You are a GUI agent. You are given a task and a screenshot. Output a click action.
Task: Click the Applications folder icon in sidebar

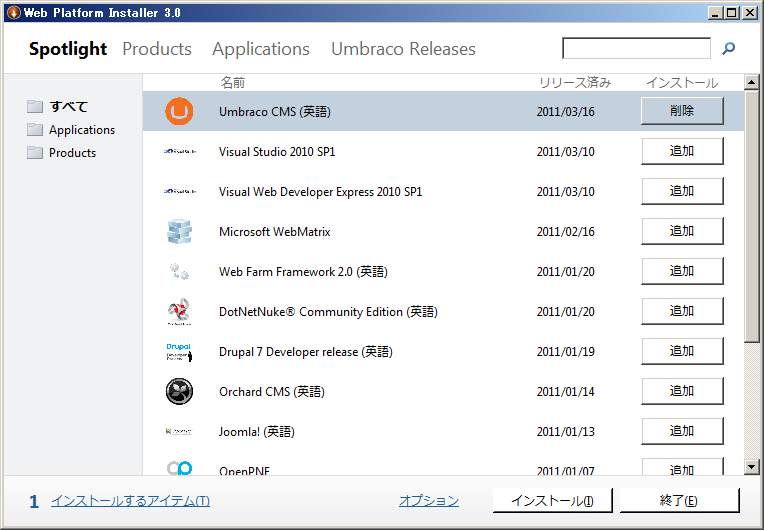click(35, 130)
